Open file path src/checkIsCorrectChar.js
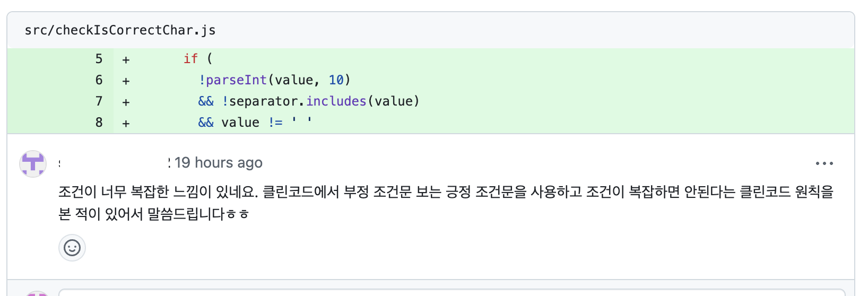 [x=120, y=30]
